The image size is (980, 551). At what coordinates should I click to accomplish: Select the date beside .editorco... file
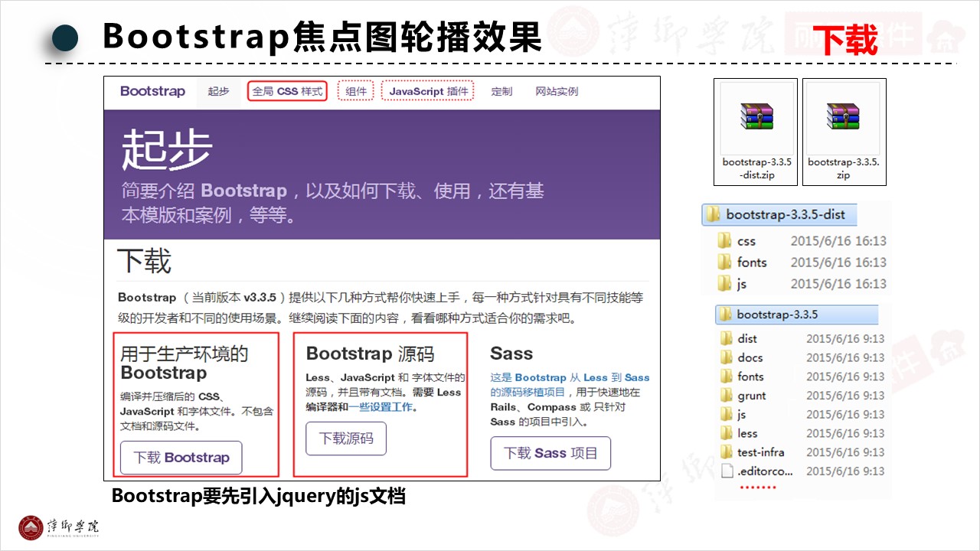point(845,471)
